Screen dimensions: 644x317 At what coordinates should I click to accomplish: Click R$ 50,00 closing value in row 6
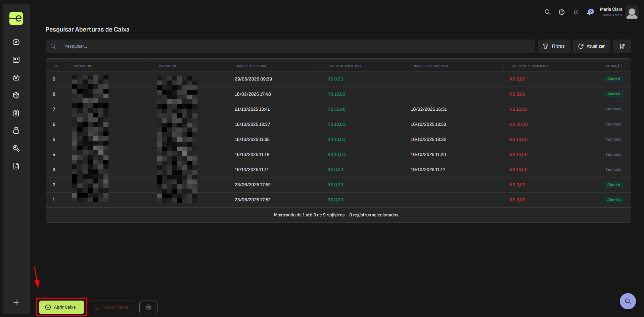tap(518, 124)
